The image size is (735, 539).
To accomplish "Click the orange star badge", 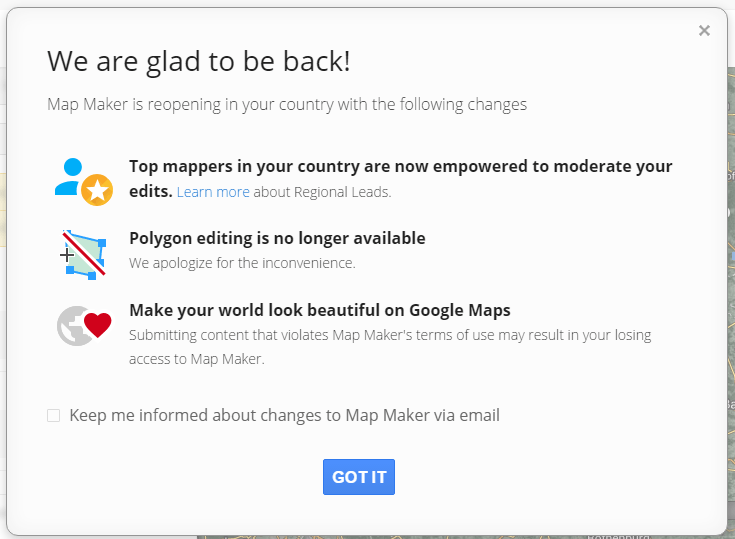I will [97, 189].
